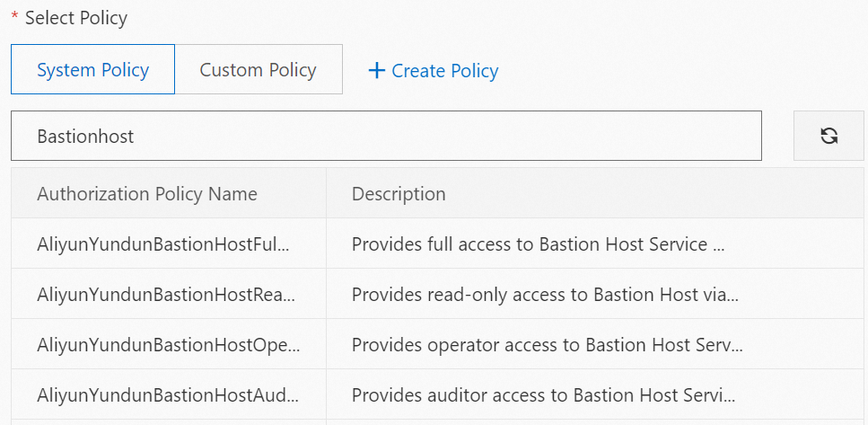Click the full access policy description
Screen dimensions: 868x425
(537, 243)
